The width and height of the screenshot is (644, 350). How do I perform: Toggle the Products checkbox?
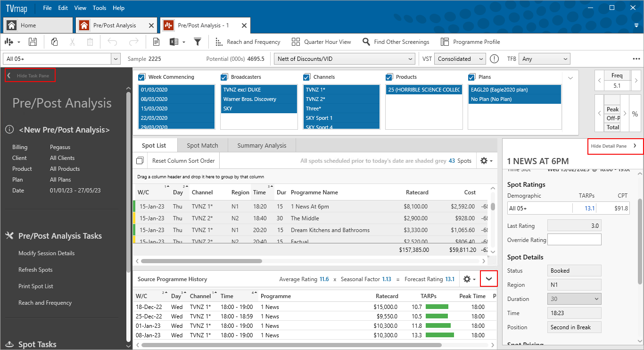[x=389, y=77]
